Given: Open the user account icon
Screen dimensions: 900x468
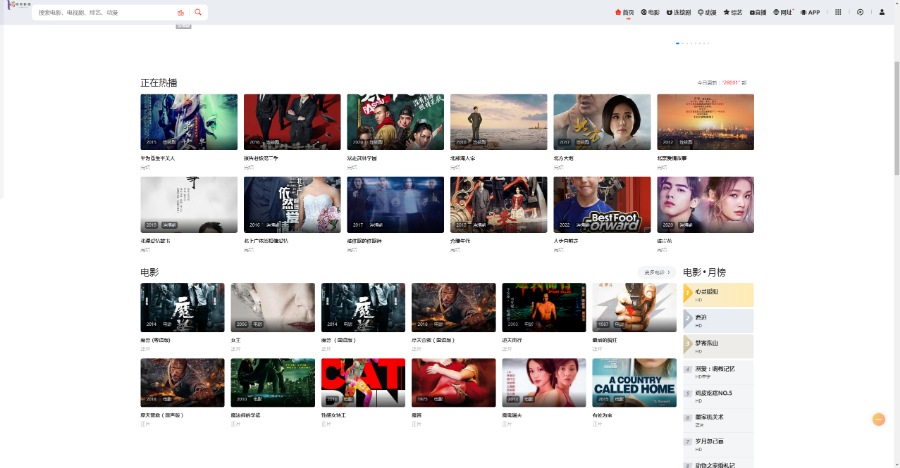Looking at the screenshot, I should (882, 12).
